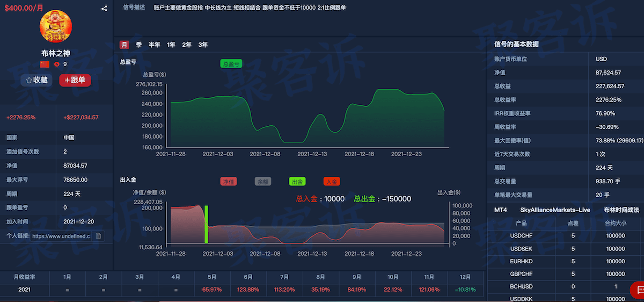Screen dimensions: 644x302
Task: Click the red chat button at the bottom right
Action: tap(638, 290)
